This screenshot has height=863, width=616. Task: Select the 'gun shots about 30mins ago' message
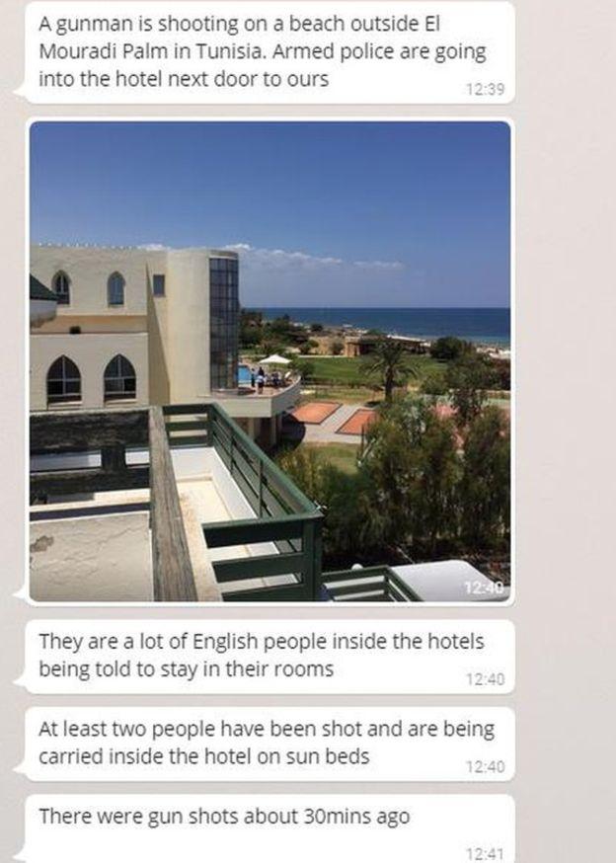coord(269,828)
